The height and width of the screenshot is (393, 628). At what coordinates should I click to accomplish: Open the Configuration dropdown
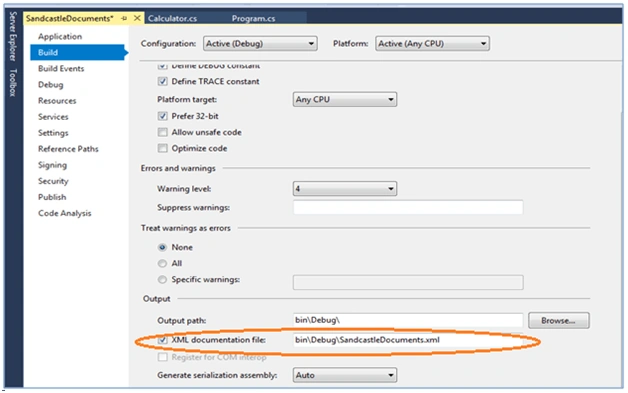point(260,44)
